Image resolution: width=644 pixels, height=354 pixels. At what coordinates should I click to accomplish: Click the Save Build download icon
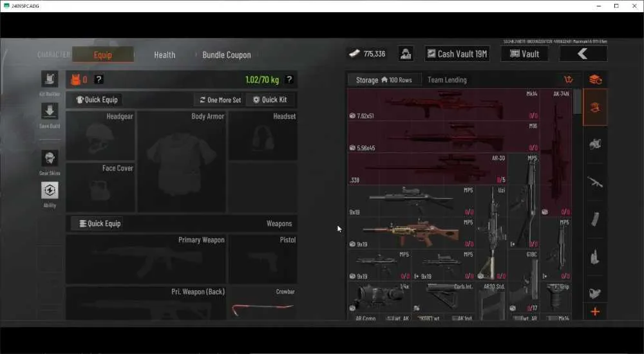[50, 111]
